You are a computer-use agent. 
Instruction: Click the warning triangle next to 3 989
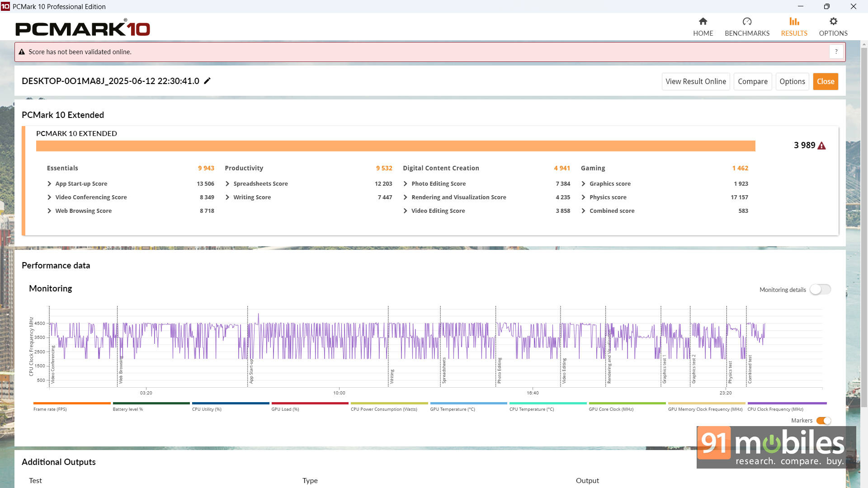tap(822, 145)
